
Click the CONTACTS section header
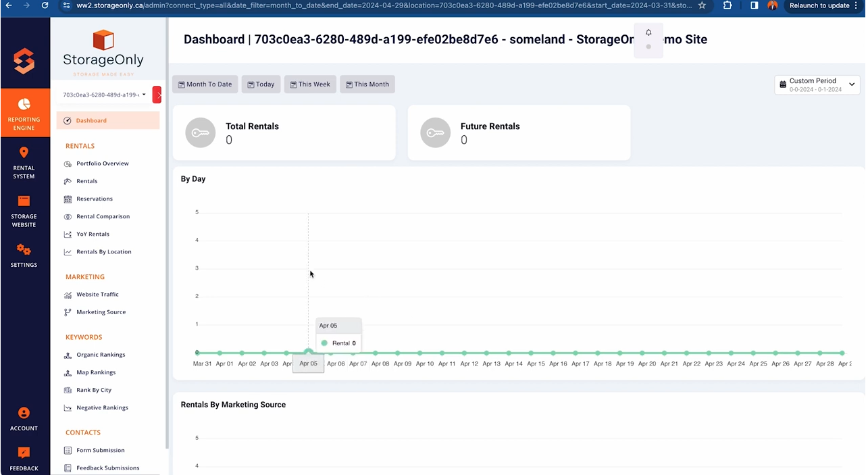click(x=83, y=432)
